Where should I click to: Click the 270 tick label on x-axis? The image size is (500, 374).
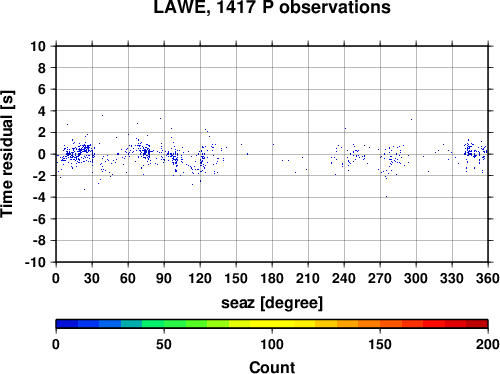pyautogui.click(x=380, y=278)
